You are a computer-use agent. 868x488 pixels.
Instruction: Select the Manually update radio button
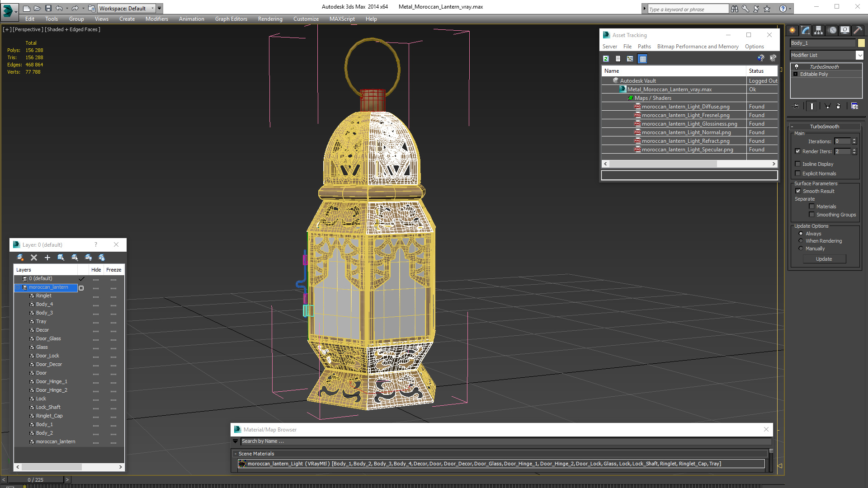pos(801,249)
